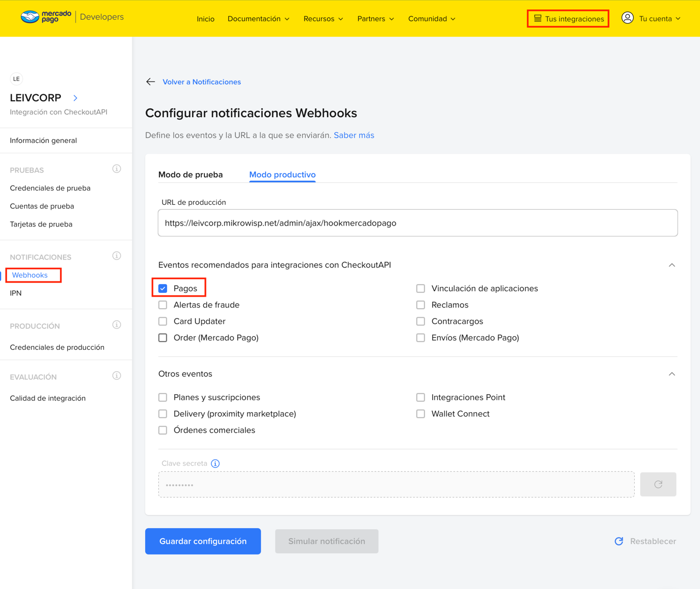Collapse the Otros eventos section chevron
Viewport: 700px width, 589px height.
point(672,374)
